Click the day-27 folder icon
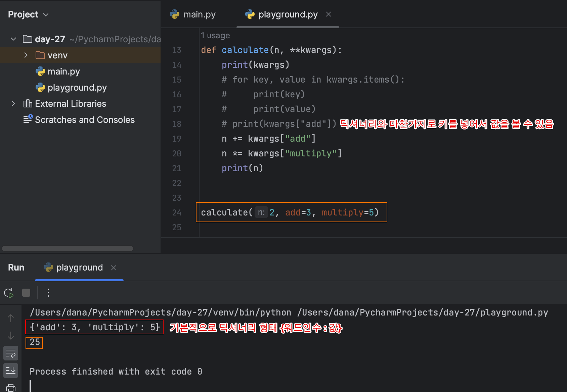The image size is (567, 392). (28, 39)
